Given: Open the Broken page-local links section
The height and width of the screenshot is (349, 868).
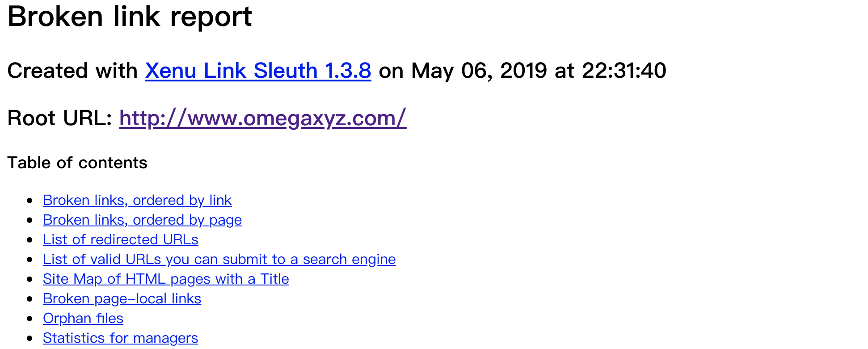Looking at the screenshot, I should [122, 298].
